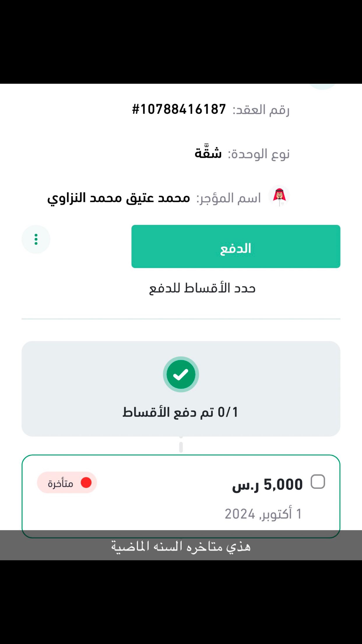Tap the 1 أكتوبر, 2024 due date
This screenshot has height=644, width=362.
263,514
